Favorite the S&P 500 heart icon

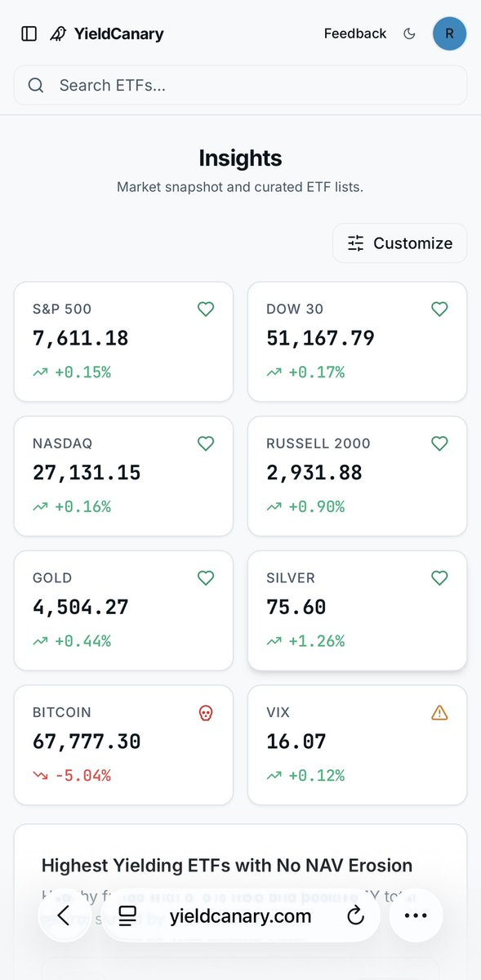tap(206, 309)
